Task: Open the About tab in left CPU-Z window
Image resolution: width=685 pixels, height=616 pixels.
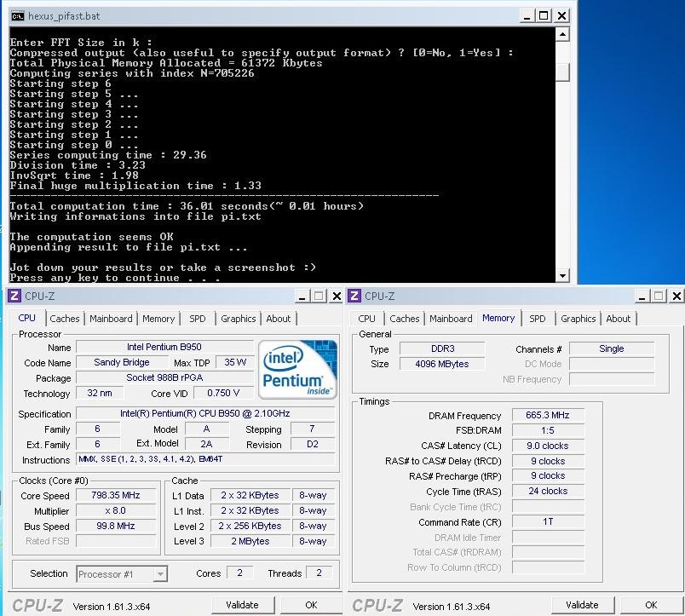Action: click(x=279, y=319)
